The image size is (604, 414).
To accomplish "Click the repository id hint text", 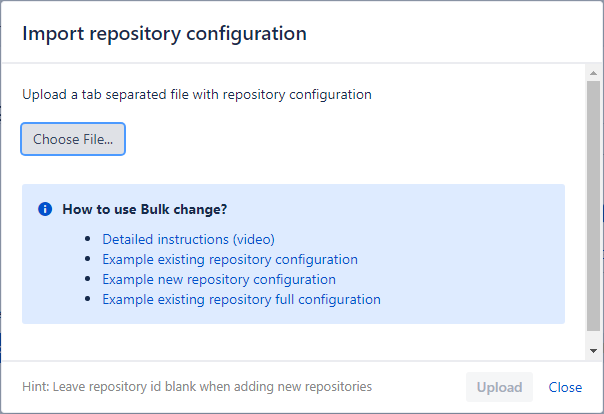I will tap(197, 386).
